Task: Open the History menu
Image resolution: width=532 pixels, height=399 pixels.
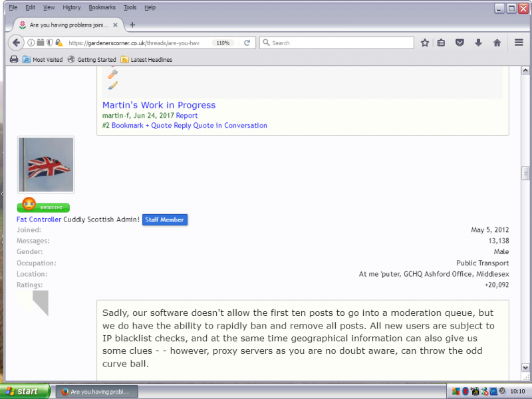Action: pyautogui.click(x=71, y=7)
